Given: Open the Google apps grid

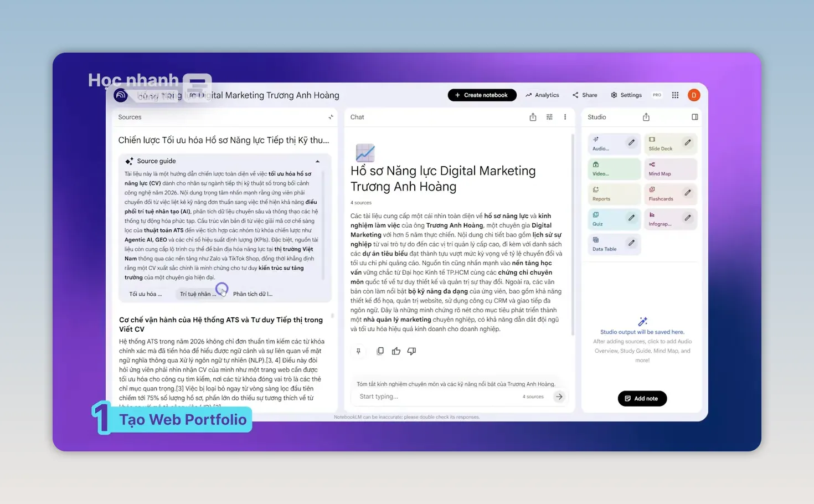Looking at the screenshot, I should click(x=675, y=95).
